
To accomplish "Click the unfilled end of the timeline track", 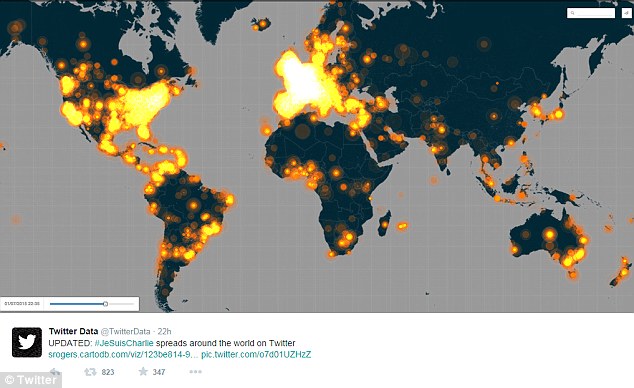I will pos(120,304).
